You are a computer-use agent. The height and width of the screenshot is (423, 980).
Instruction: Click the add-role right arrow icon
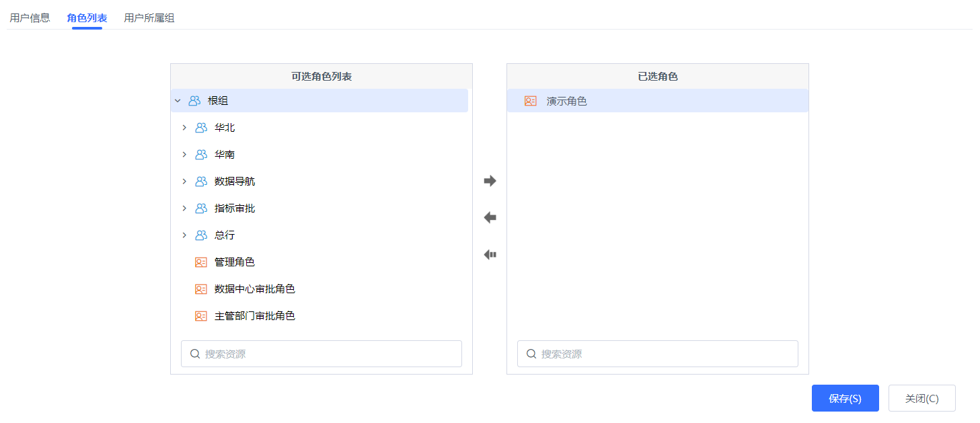coord(490,181)
